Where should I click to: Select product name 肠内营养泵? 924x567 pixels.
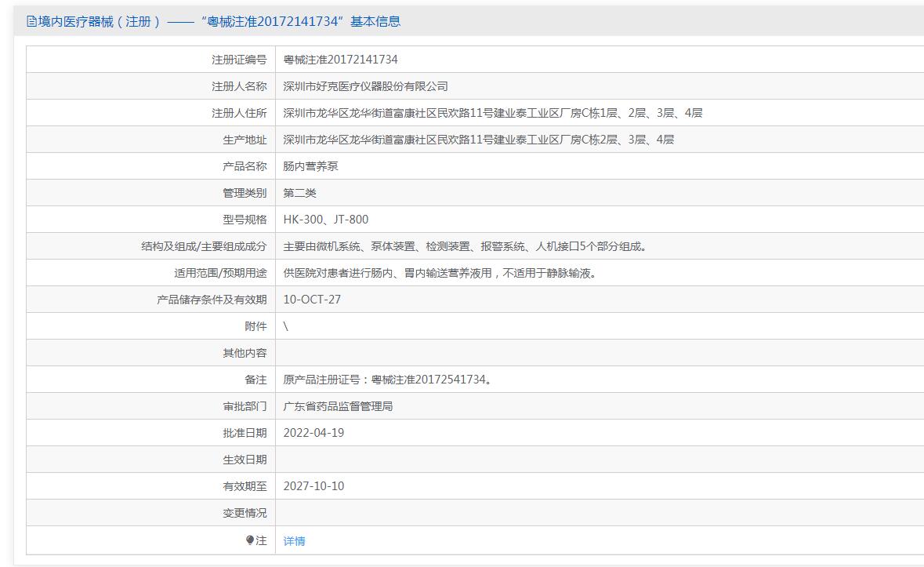[x=310, y=166]
